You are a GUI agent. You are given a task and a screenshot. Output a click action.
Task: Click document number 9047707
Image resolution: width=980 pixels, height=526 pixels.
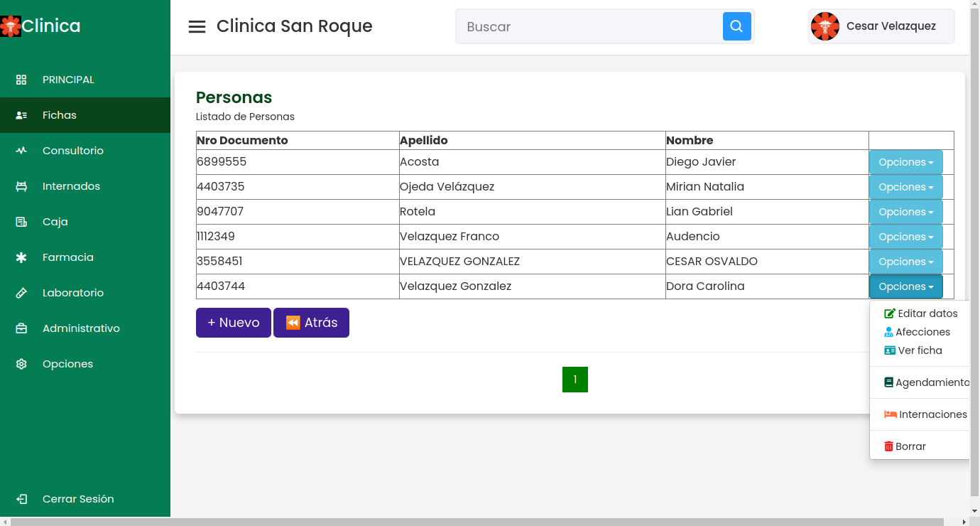[220, 212]
